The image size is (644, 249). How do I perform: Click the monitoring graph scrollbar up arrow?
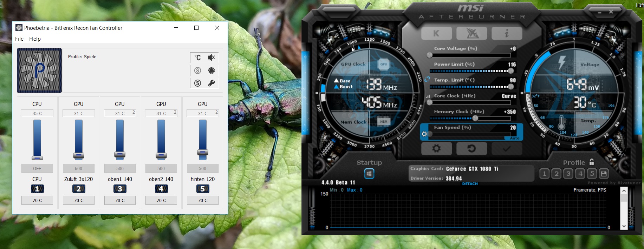(x=624, y=191)
